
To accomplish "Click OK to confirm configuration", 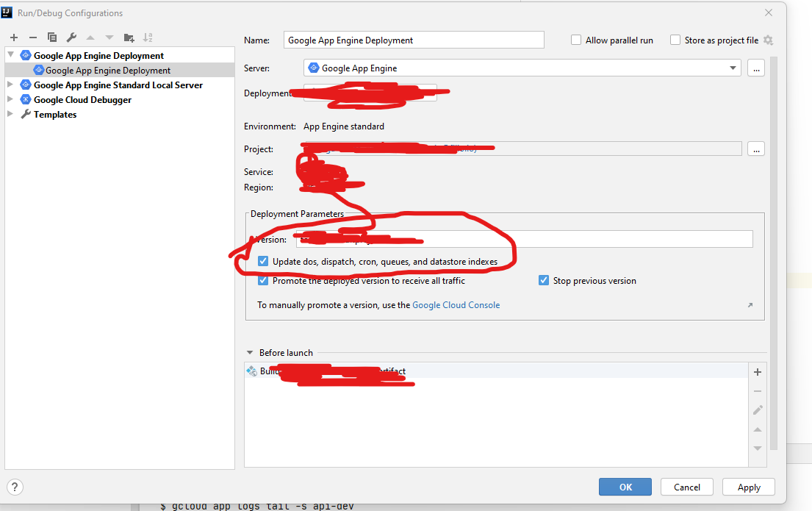I will (x=625, y=487).
